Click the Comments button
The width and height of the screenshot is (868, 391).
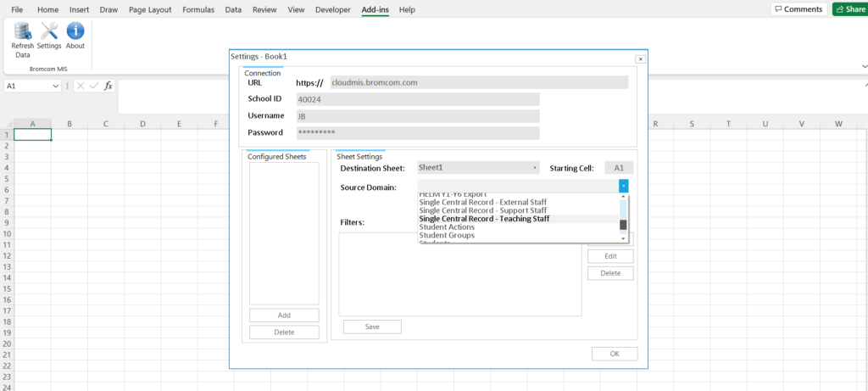click(x=798, y=8)
